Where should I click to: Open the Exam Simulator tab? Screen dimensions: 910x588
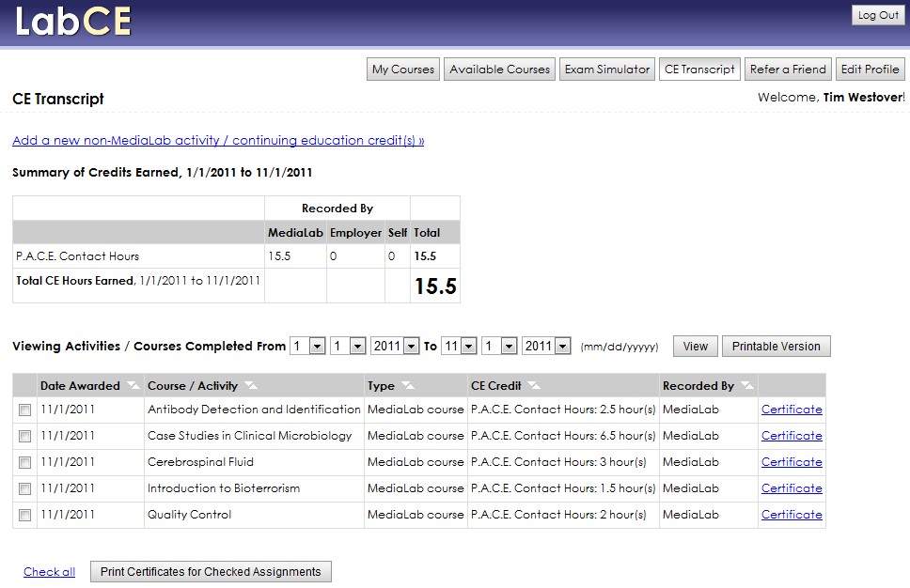(x=606, y=69)
